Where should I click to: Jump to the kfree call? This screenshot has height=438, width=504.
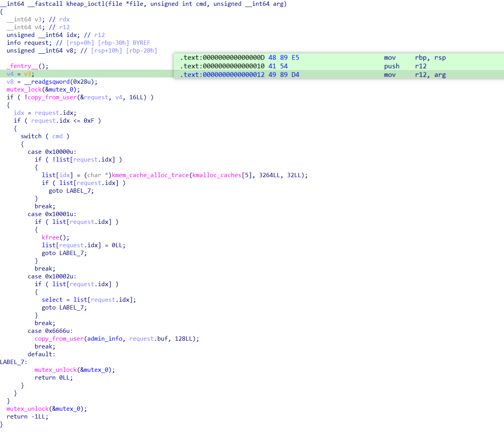(x=50, y=237)
